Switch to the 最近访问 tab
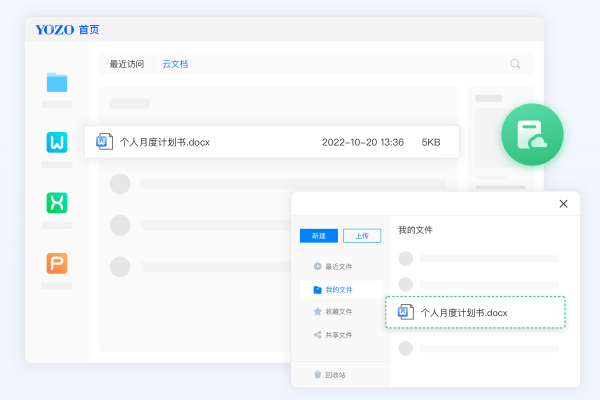 tap(126, 64)
